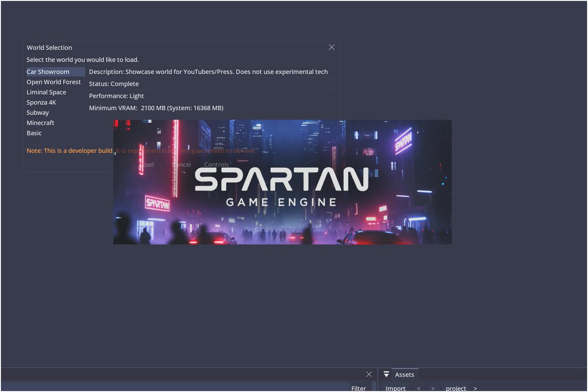Highlight the Car Showroom list entry

48,71
